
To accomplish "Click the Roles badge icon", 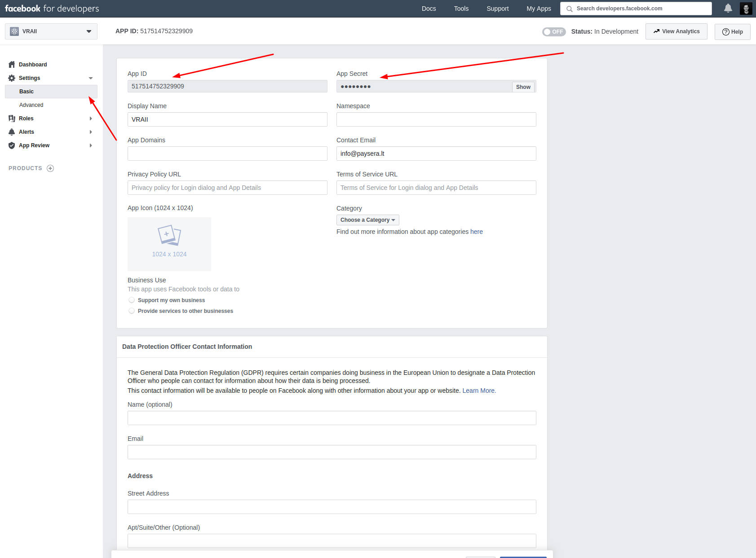I will click(x=12, y=119).
